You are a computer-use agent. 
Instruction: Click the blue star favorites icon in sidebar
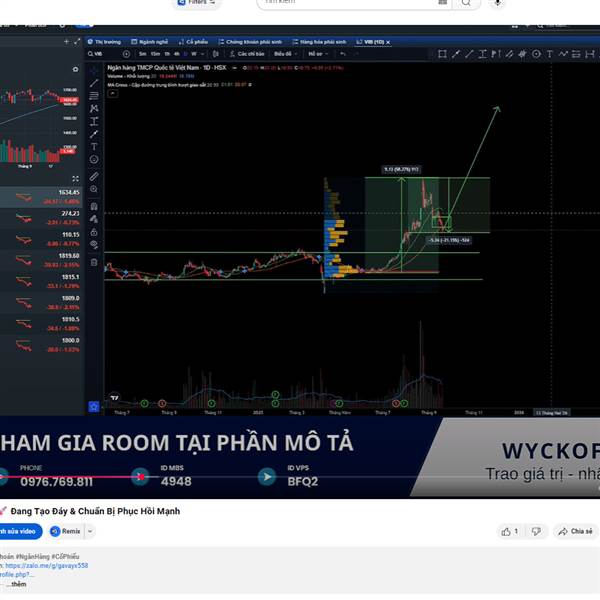coord(94,406)
